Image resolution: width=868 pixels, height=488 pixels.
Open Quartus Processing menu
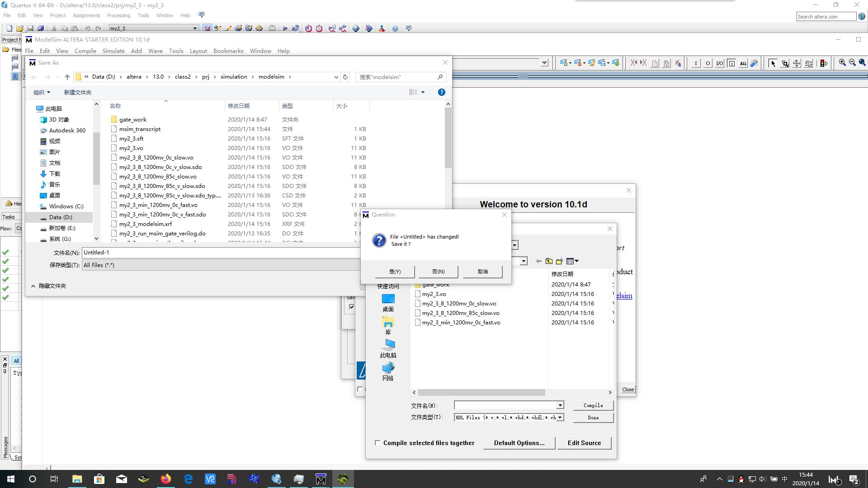(118, 15)
